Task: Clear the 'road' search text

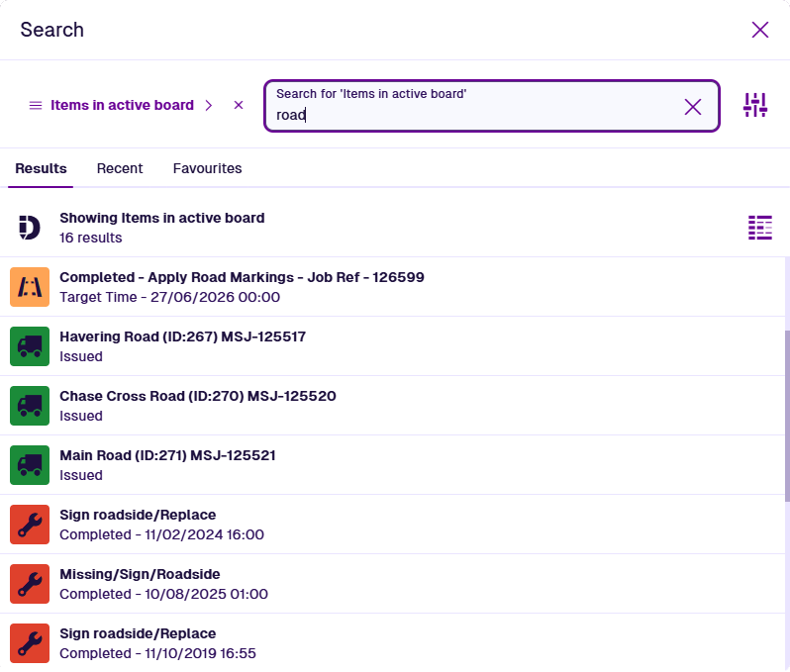Action: [x=693, y=107]
